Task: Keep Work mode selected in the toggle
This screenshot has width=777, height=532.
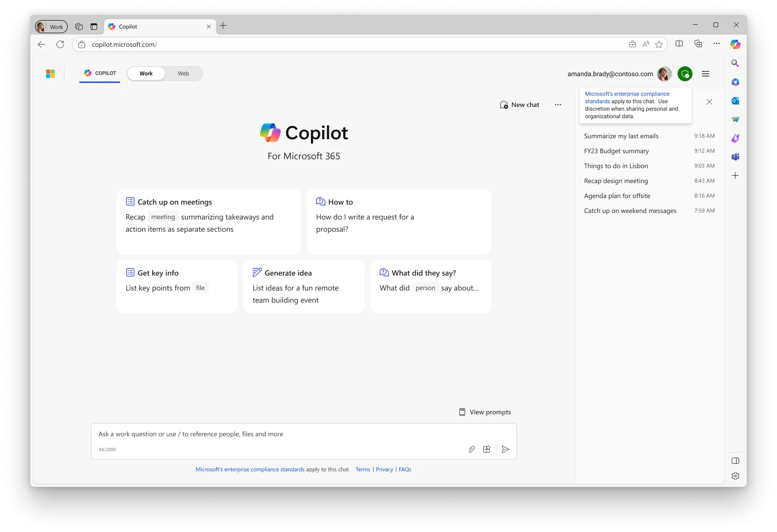Action: [146, 73]
